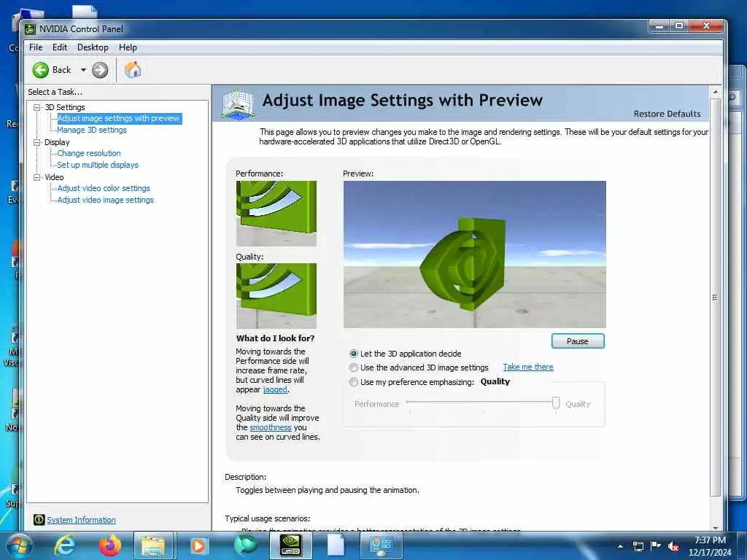Collapse the Video tree node

36,177
